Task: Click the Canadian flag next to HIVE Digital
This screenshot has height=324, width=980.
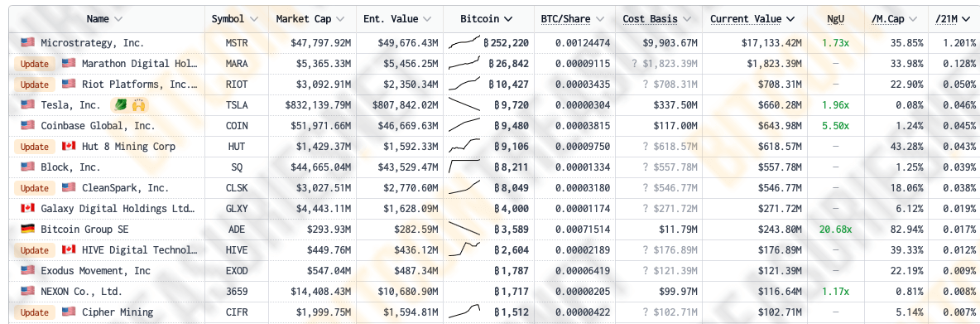Action: click(69, 250)
